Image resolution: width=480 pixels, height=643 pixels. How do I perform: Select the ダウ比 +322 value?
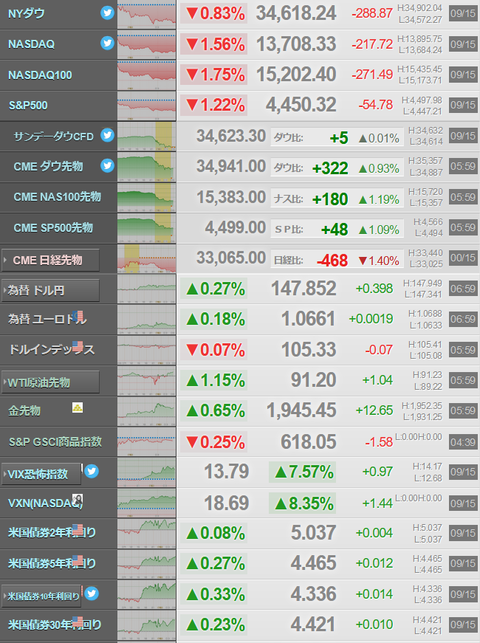(x=330, y=168)
